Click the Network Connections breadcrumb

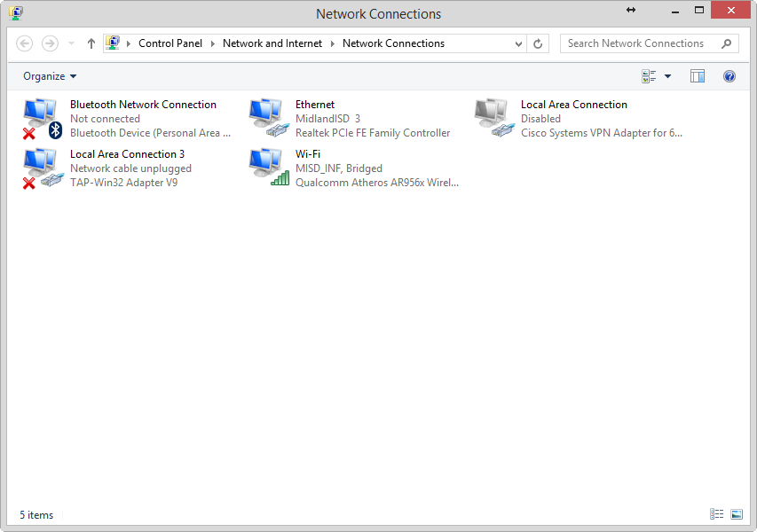(x=393, y=43)
